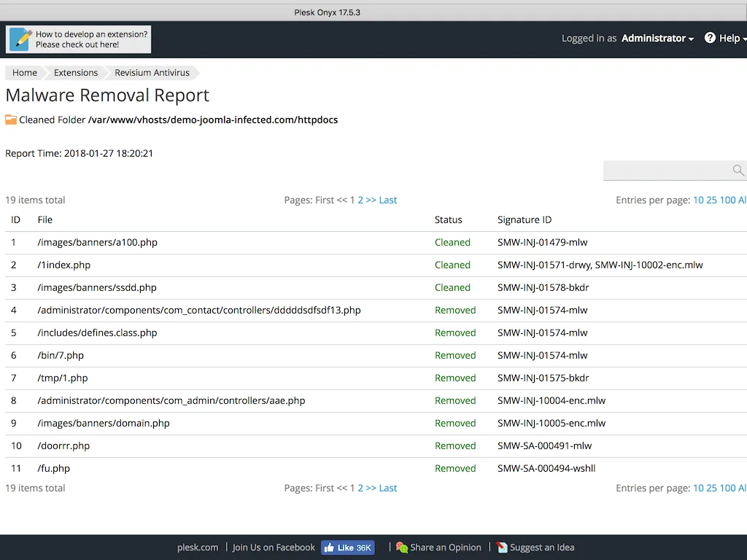Click the Facebook Like thumbs-up button
The image size is (747, 560).
click(x=348, y=548)
